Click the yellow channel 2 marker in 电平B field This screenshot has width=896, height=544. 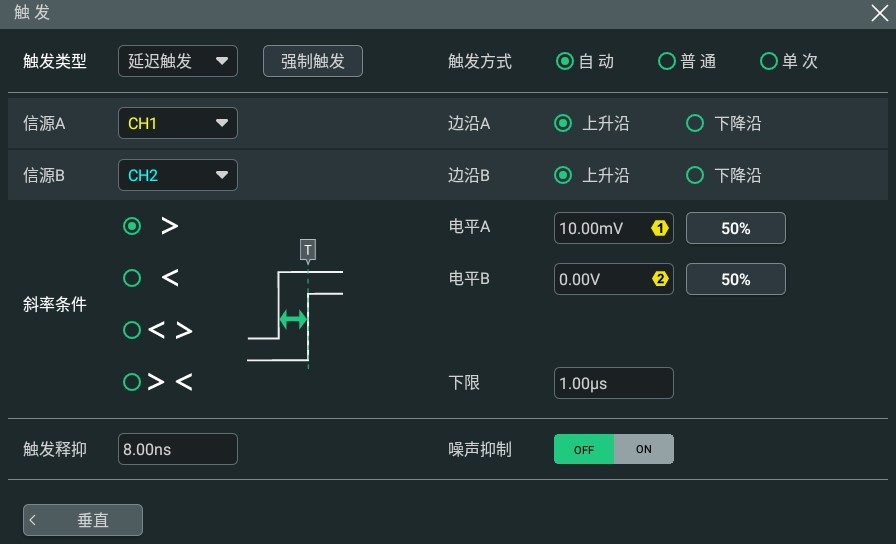point(660,279)
